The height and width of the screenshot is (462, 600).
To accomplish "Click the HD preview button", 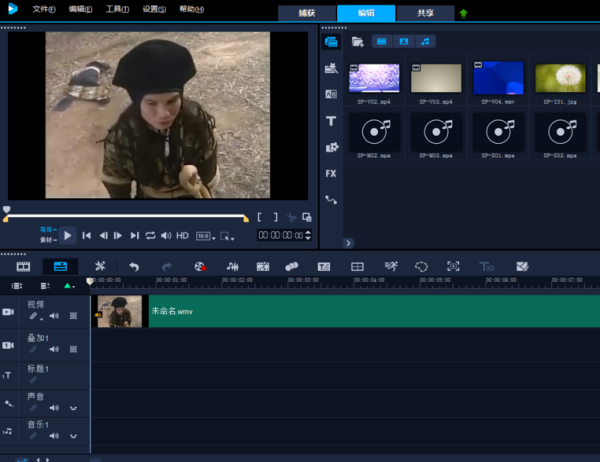I will pyautogui.click(x=183, y=236).
